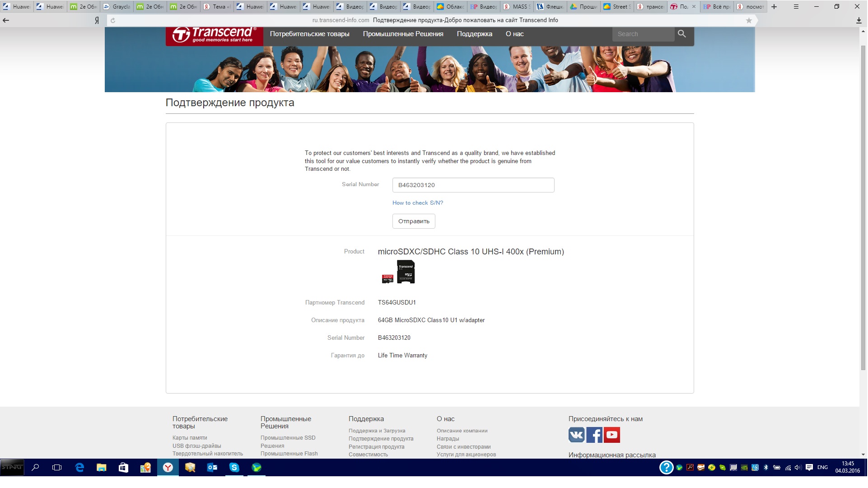Click the Transcend logo
This screenshot has height=488, width=868.
pos(214,35)
